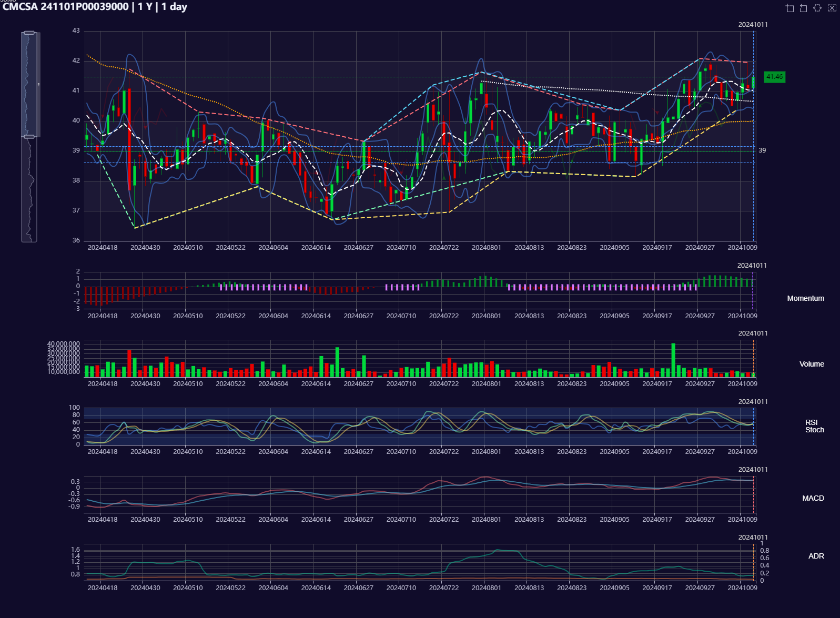Click the unselected lower part of zoom slider
Viewport: 840px width, 618px height.
click(29, 189)
